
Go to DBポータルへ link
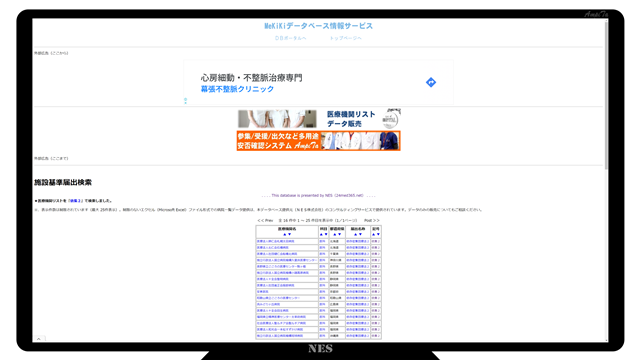pyautogui.click(x=290, y=38)
